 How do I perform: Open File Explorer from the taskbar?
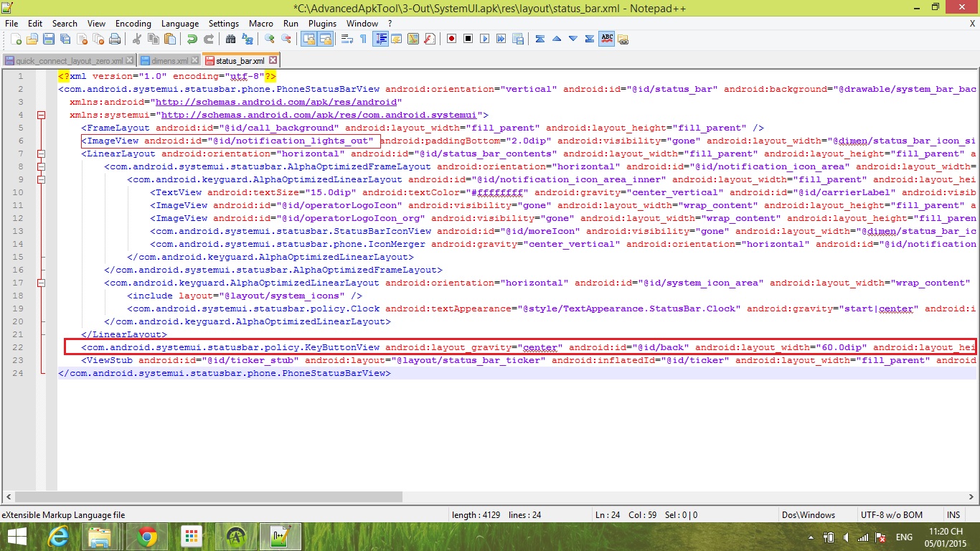pyautogui.click(x=100, y=537)
